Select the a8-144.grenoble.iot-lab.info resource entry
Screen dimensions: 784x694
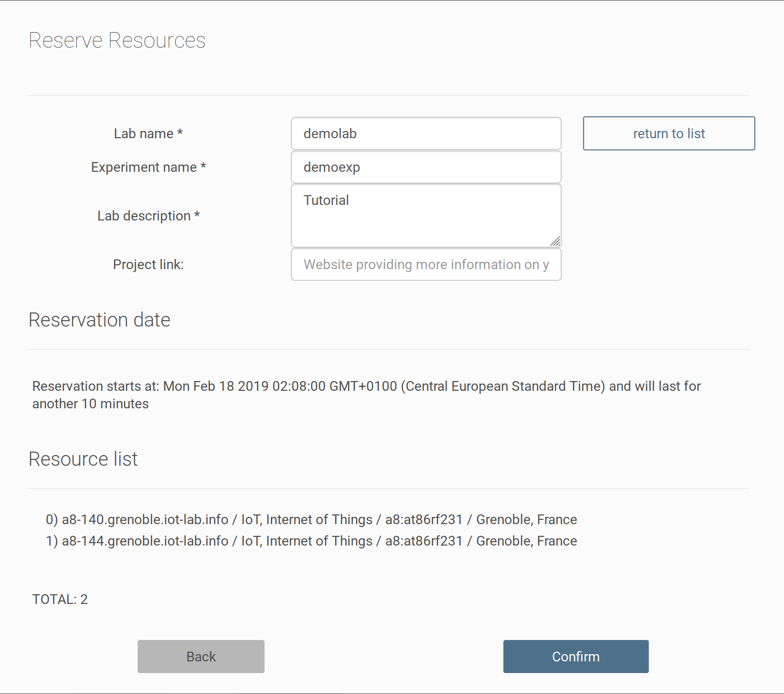[311, 541]
